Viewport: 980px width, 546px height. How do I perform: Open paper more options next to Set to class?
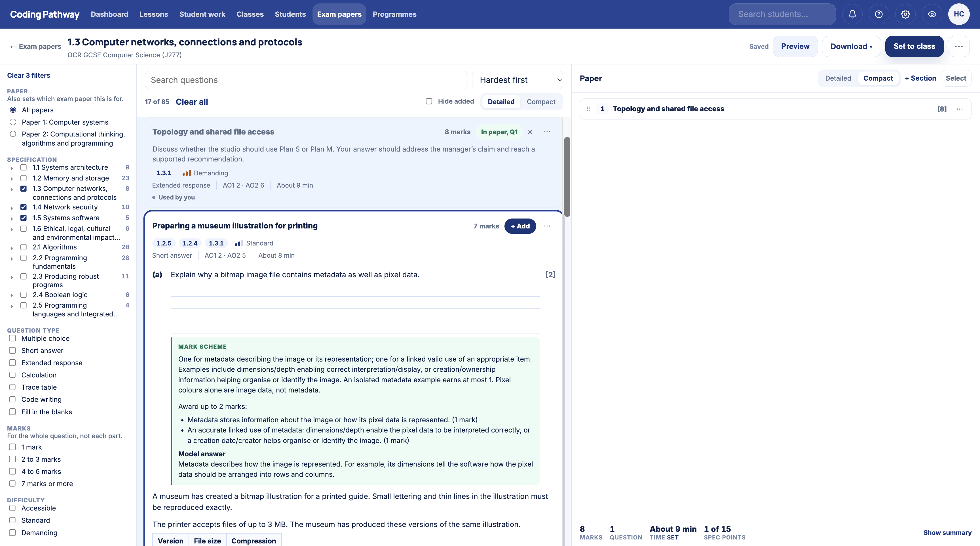pos(959,47)
